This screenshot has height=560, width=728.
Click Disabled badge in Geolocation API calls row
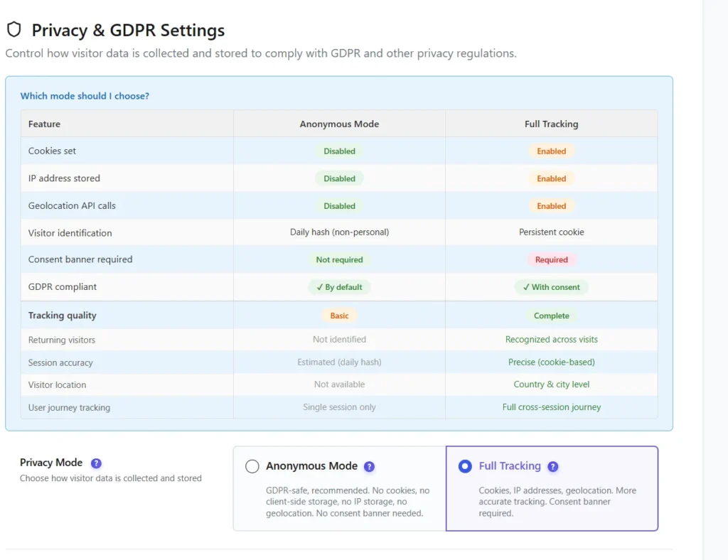[339, 206]
